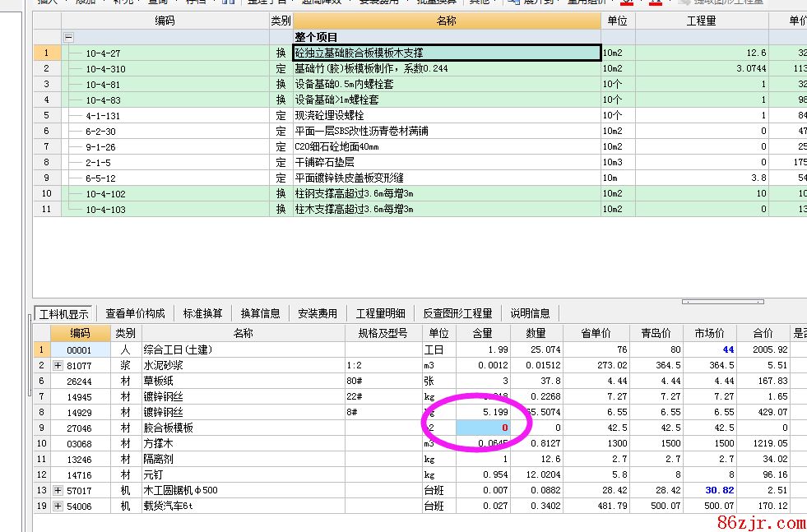Click the 名称 column header in upper table
807x532 pixels.
(x=447, y=21)
